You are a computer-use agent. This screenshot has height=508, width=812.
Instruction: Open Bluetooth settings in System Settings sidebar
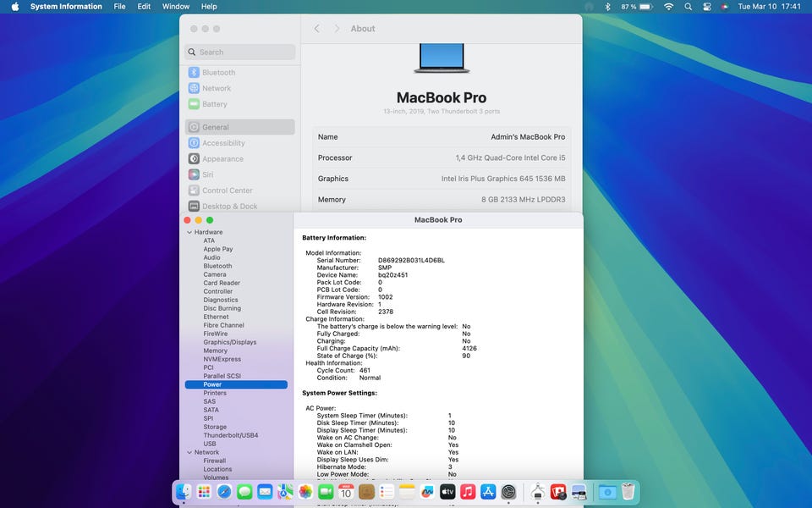(x=218, y=73)
